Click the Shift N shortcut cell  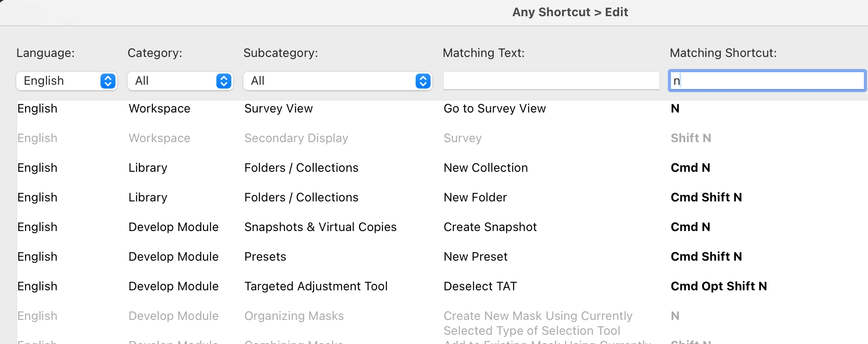(691, 138)
